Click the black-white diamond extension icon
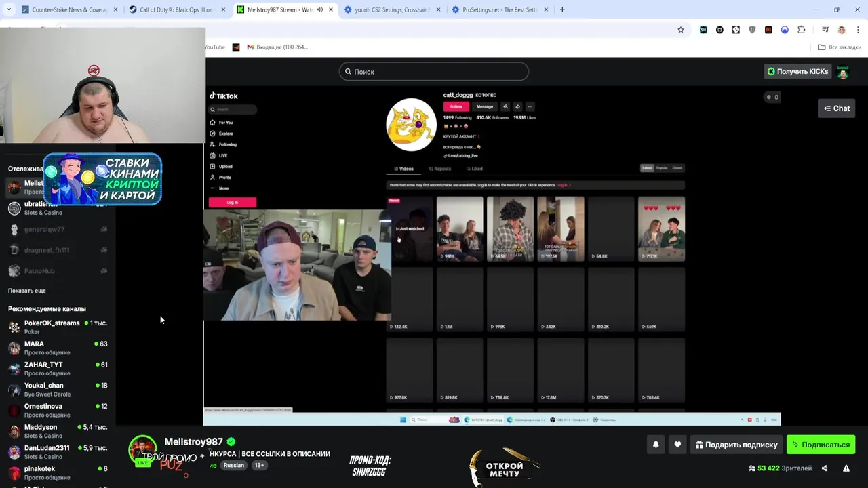Viewport: 868px width, 488px height. [x=736, y=30]
